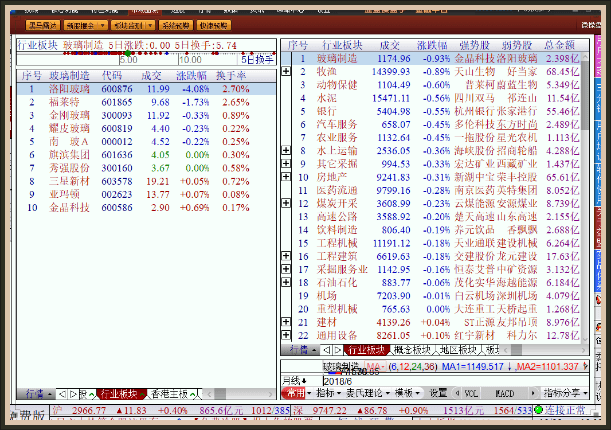The height and width of the screenshot is (430, 611).
Task: Select the VOL indicator tab
Action: point(471,393)
